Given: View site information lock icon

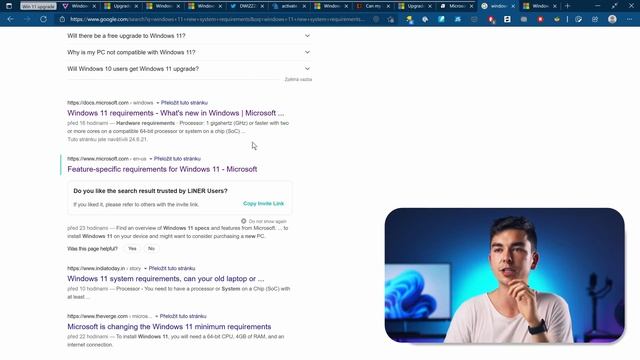Looking at the screenshot, I should (x=62, y=19).
